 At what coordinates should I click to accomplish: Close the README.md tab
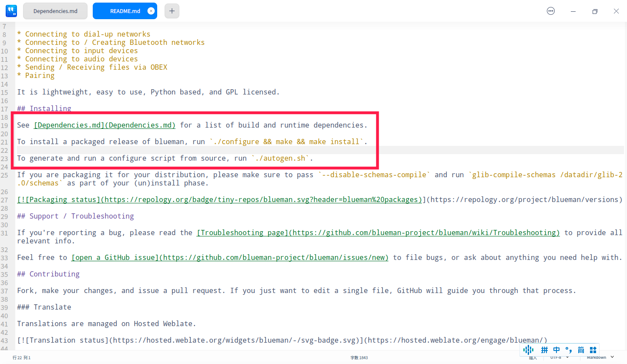tap(151, 11)
